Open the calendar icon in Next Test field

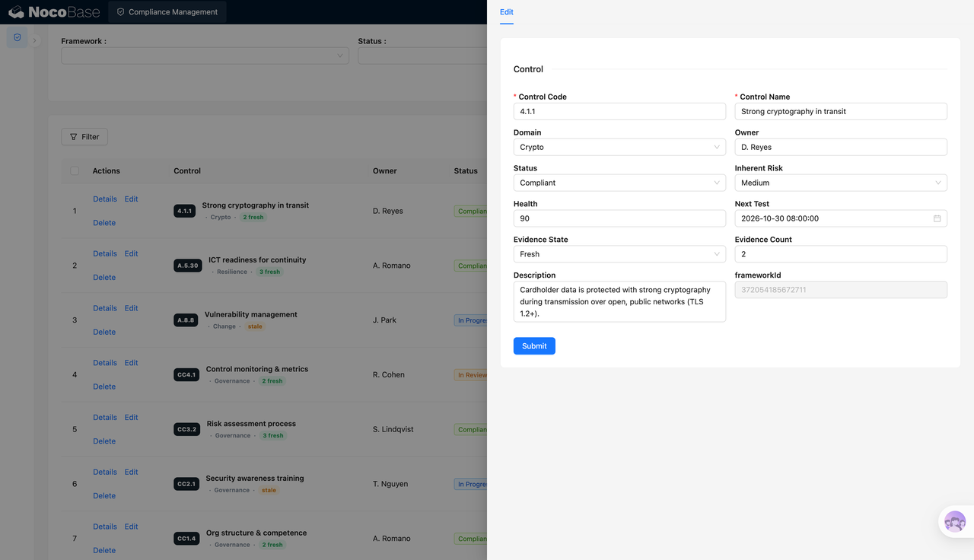[x=937, y=218]
